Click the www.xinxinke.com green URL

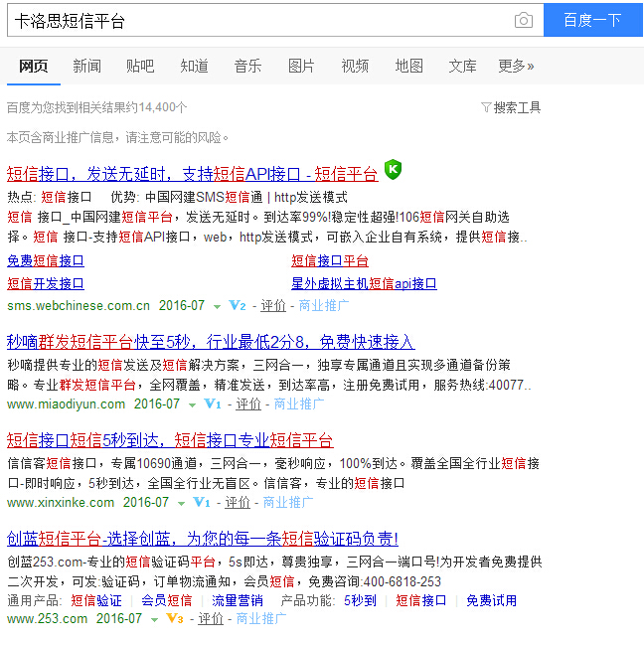click(x=61, y=502)
